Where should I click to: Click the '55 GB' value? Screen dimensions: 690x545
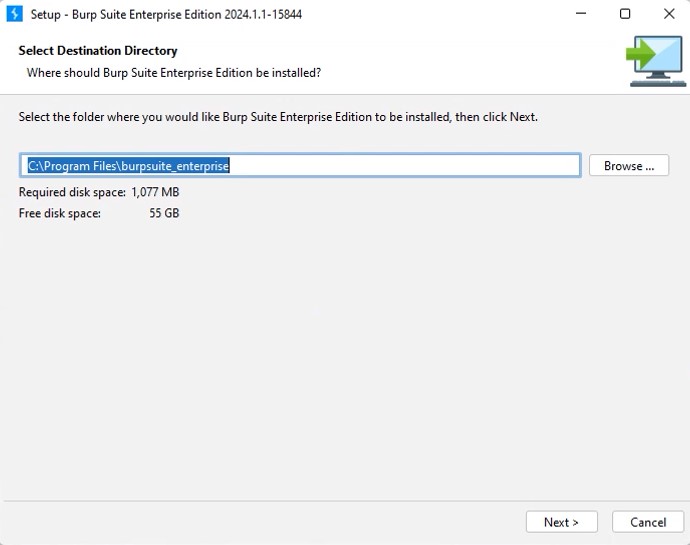[x=164, y=214]
